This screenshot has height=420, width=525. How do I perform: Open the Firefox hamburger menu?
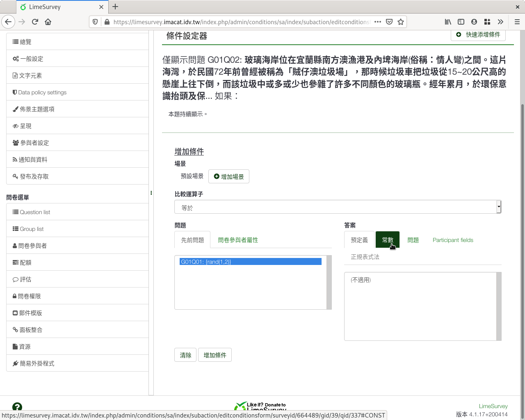click(x=517, y=22)
